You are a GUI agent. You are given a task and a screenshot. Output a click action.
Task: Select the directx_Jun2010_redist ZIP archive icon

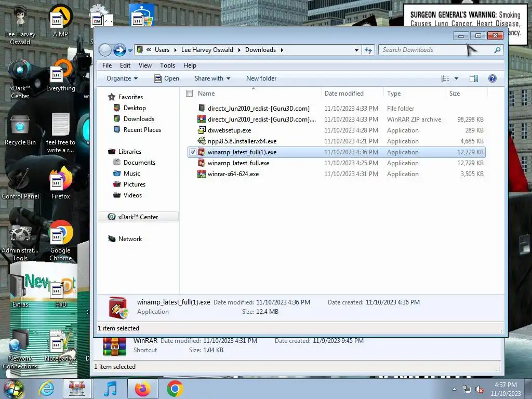pos(202,119)
